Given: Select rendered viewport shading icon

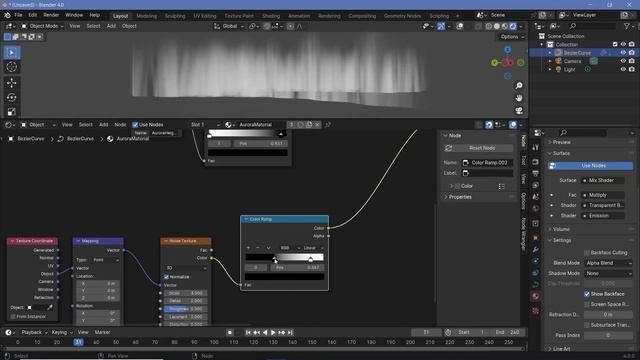Looking at the screenshot, I should [x=513, y=26].
